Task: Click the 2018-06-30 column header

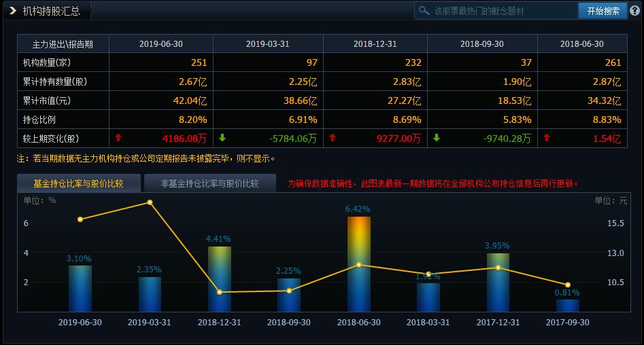Action: [x=582, y=44]
